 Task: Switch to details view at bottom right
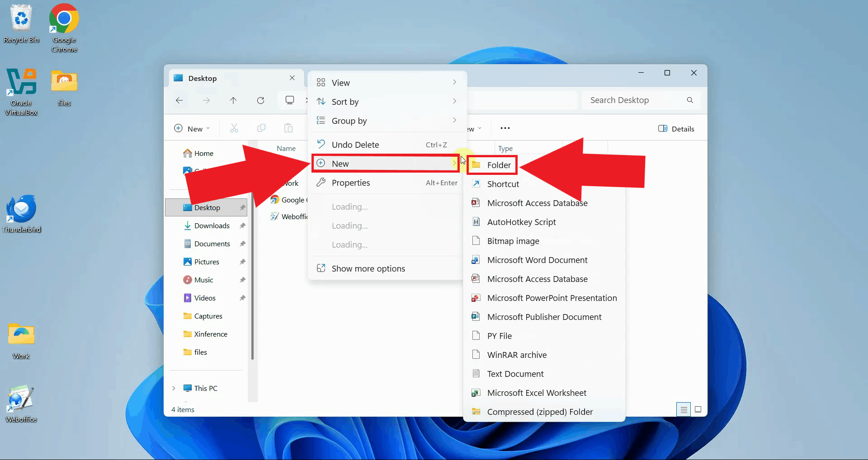pos(683,409)
